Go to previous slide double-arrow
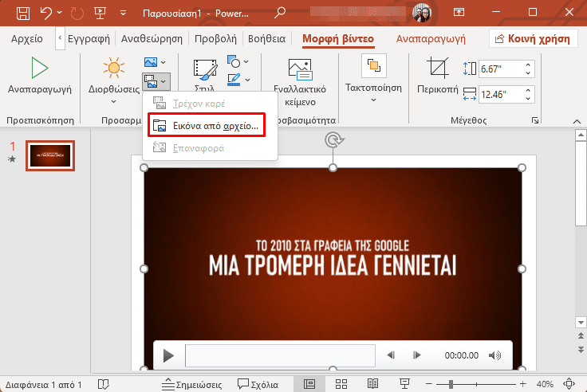The image size is (587, 392). click(581, 335)
